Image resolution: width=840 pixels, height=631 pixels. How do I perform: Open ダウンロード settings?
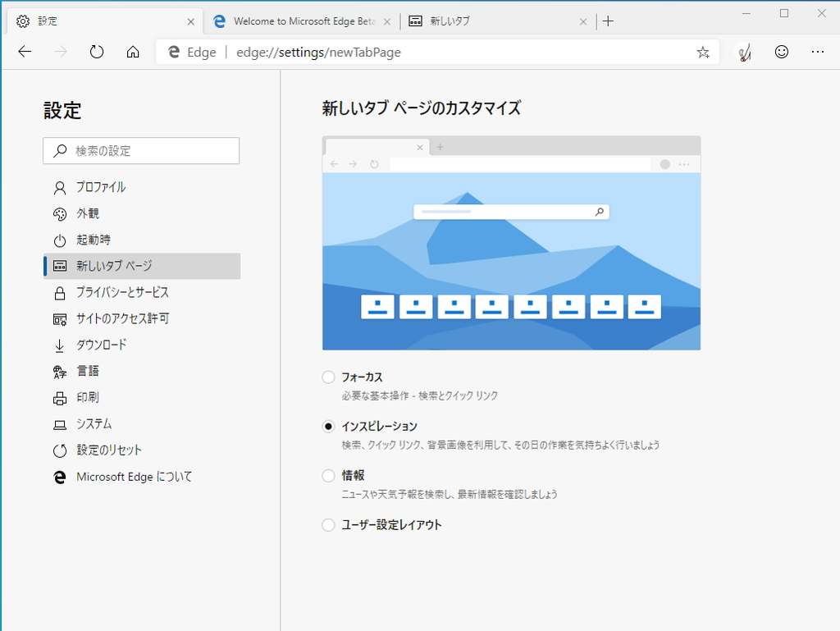coord(141,345)
